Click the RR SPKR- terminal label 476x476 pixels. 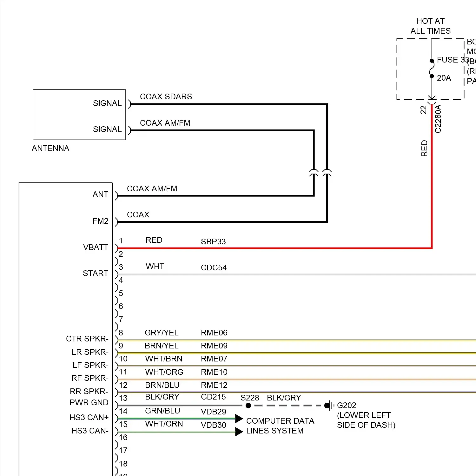(89, 391)
